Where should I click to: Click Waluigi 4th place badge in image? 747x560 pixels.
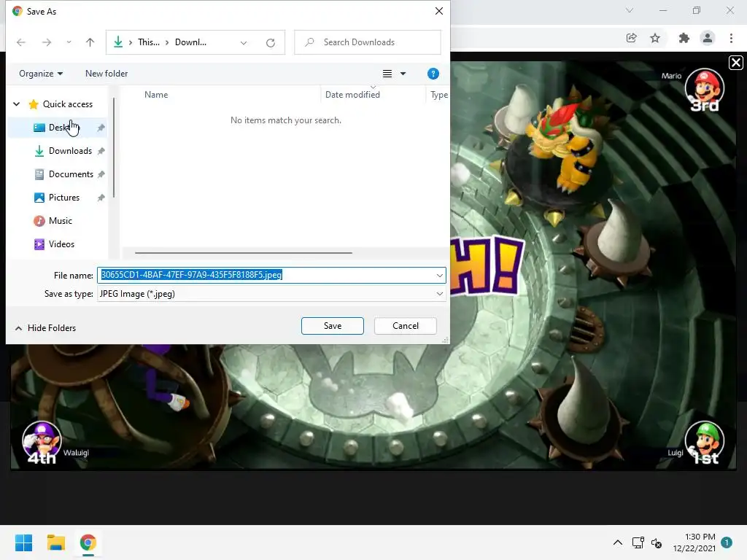tap(42, 443)
